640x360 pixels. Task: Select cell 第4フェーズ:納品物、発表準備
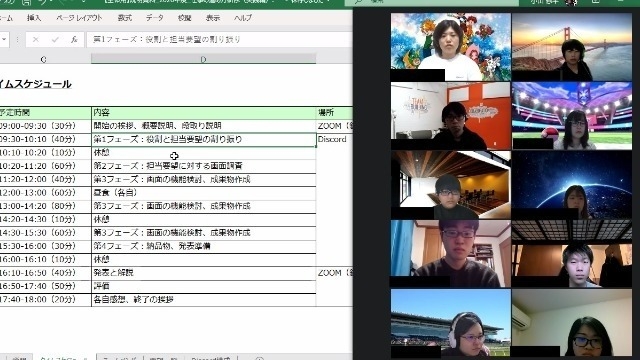tap(204, 246)
